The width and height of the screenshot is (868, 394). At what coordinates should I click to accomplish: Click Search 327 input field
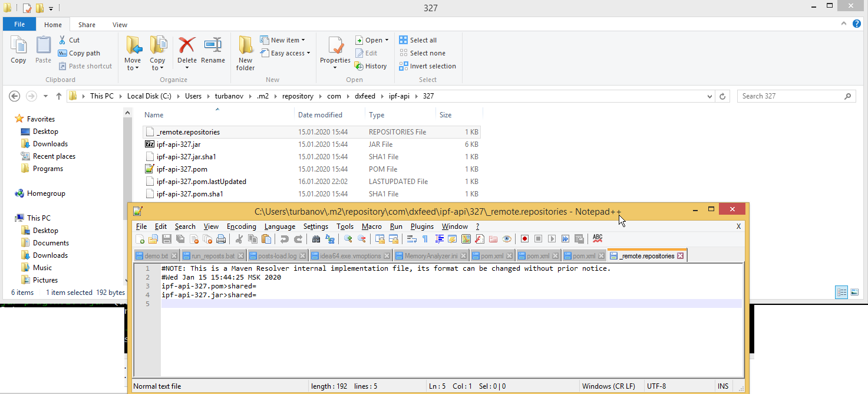(x=796, y=96)
